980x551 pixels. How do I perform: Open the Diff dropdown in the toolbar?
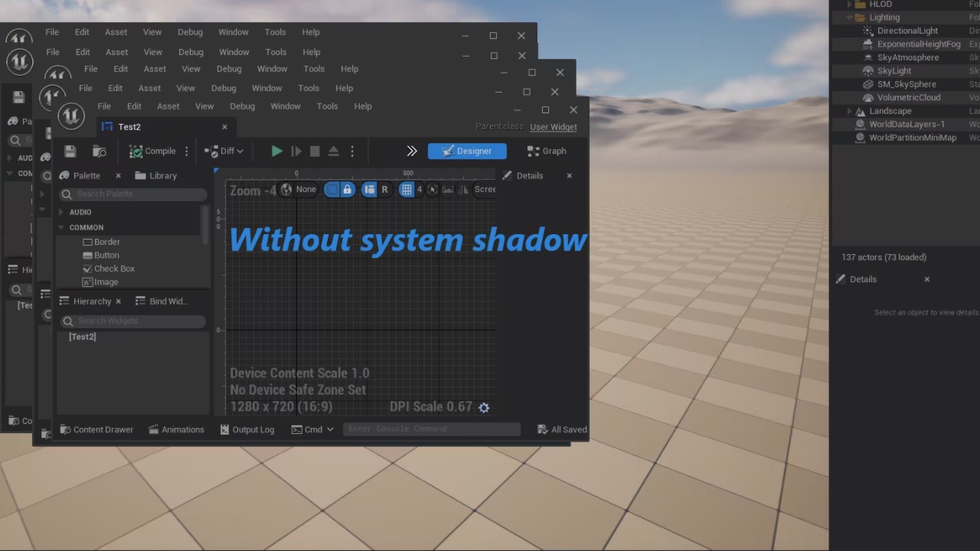click(227, 151)
